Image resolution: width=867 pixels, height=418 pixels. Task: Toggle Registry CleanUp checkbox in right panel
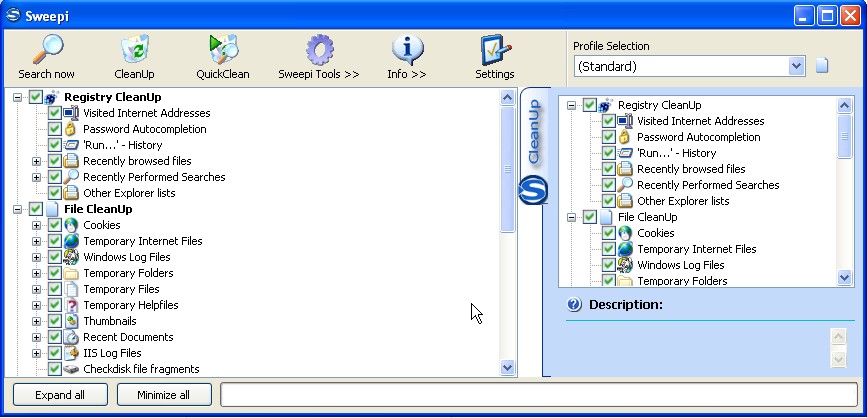[589, 105]
